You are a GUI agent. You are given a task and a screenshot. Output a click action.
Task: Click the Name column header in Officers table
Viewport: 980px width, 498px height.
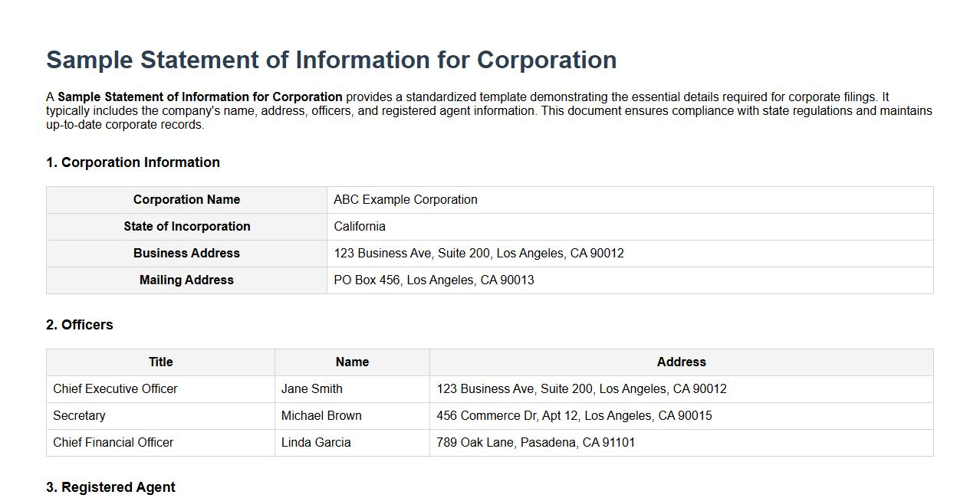click(x=352, y=362)
